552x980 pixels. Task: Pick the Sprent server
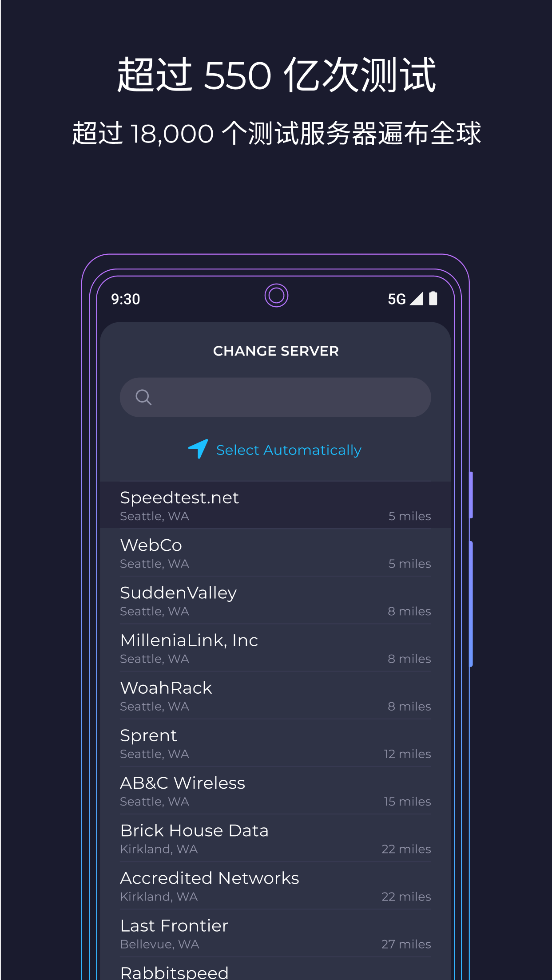point(275,743)
